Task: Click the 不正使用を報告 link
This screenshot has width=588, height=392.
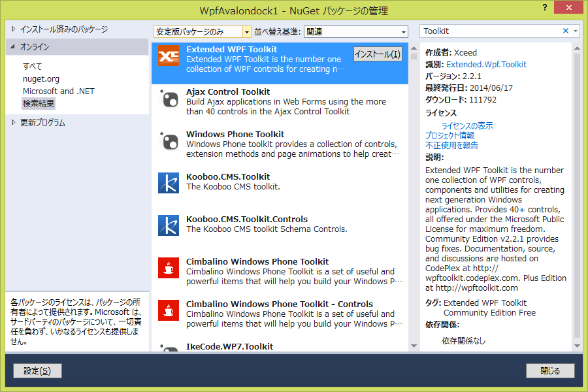Action: (451, 145)
